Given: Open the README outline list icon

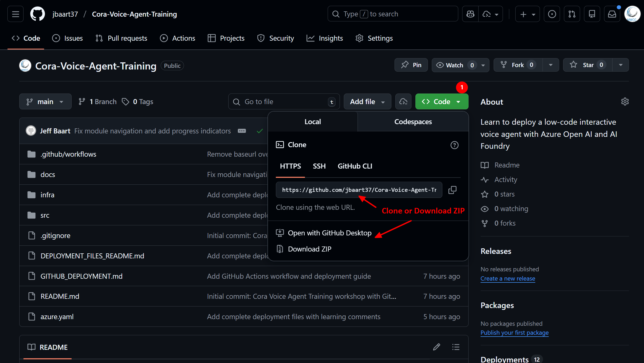Looking at the screenshot, I should click(x=456, y=347).
